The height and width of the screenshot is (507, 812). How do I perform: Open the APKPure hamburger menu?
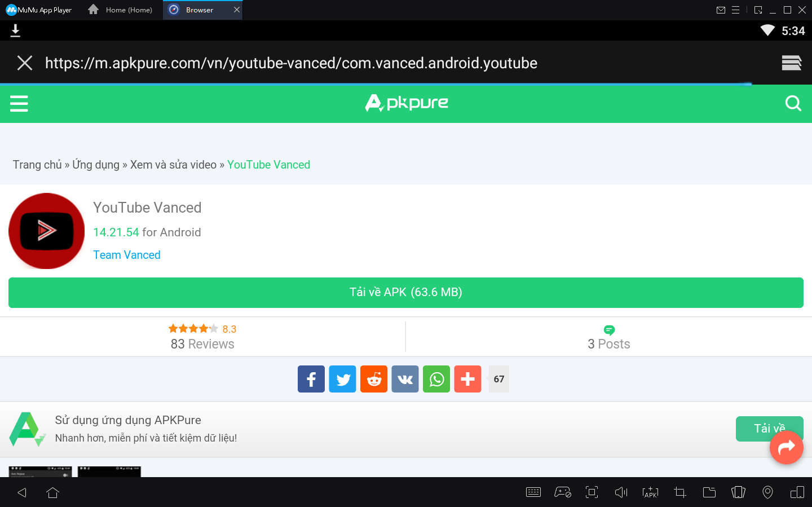[x=19, y=103]
